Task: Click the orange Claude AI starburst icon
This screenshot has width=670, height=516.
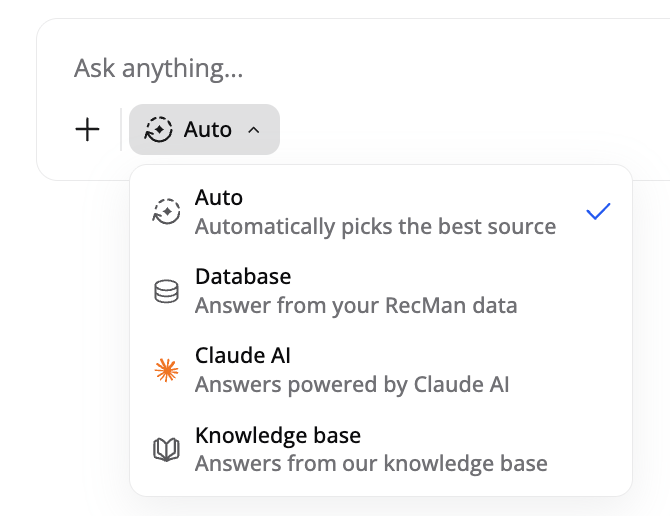Action: [166, 370]
